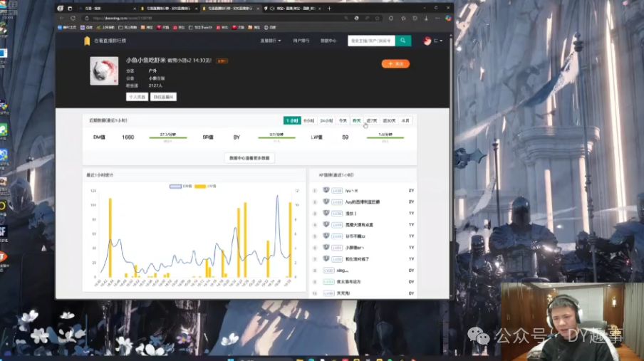Go to the 用户排行 nav item
The width and height of the screenshot is (644, 361).
coord(301,41)
